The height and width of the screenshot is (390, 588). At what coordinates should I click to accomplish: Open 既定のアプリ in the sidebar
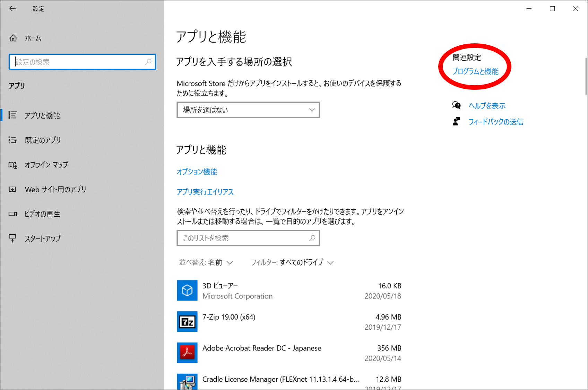point(82,140)
